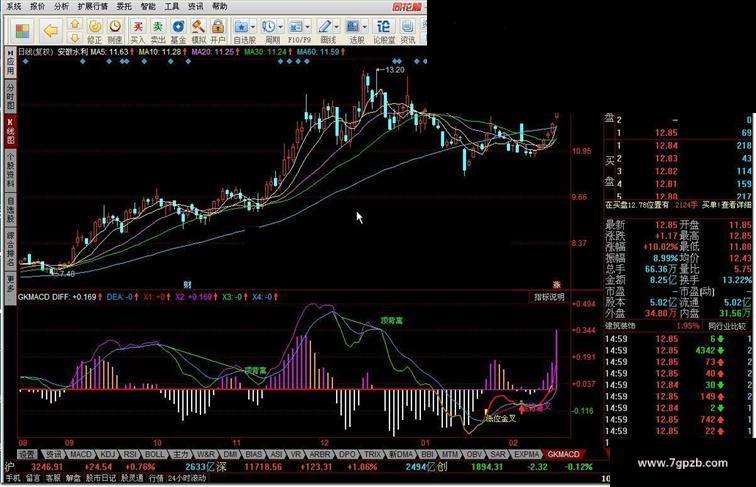Click the 指标说明 indicator description button
Image resolution: width=756 pixels, height=487 pixels.
click(549, 297)
